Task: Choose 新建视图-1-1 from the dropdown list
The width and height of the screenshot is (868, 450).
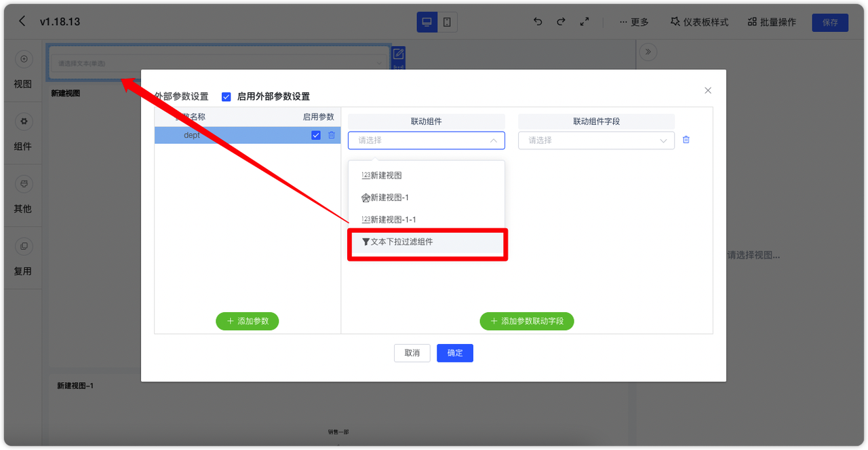Action: (x=427, y=220)
